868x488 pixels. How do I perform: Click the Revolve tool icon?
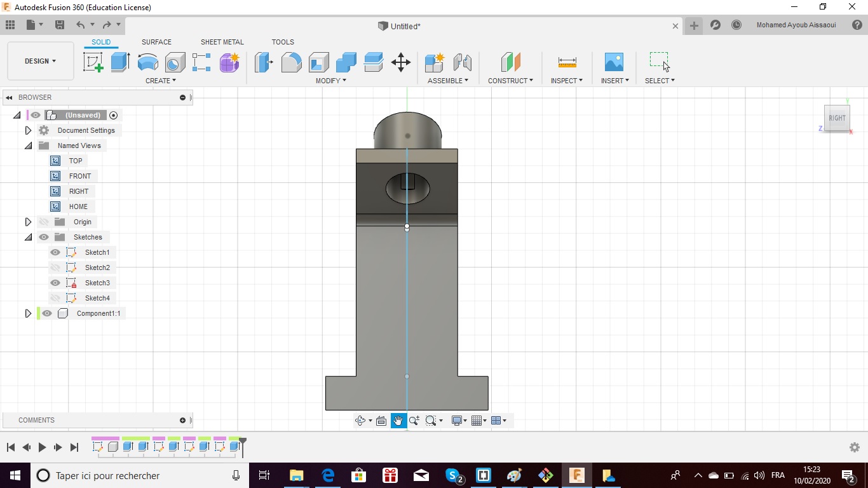coord(147,62)
